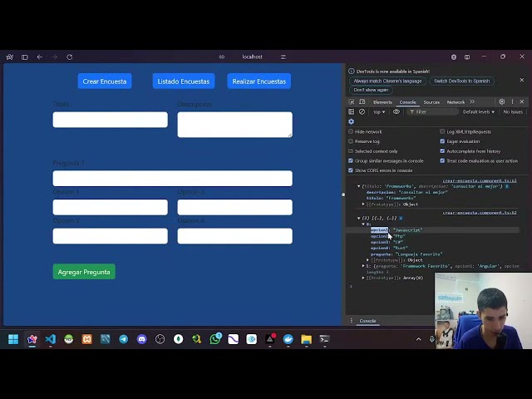
Task: Click the Agregar Pregunta button
Action: [x=84, y=272]
